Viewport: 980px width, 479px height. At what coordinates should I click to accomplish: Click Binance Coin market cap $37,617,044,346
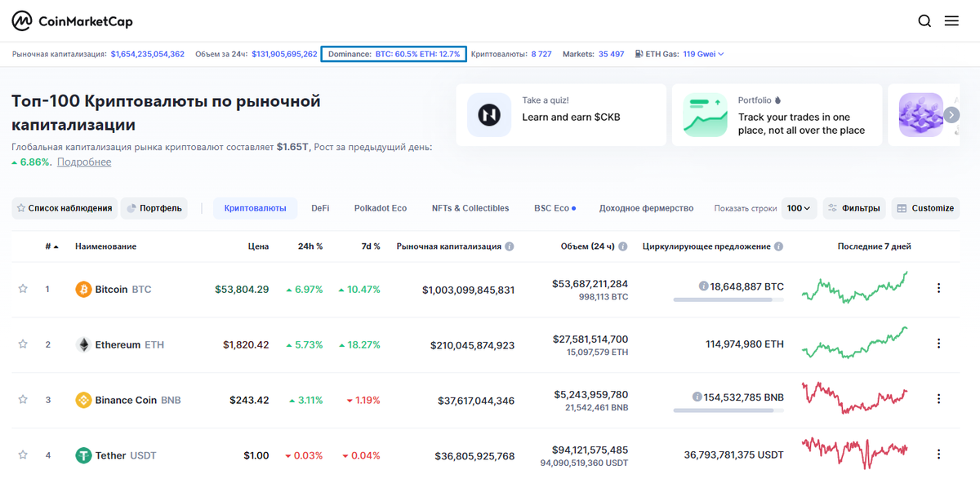click(x=474, y=400)
